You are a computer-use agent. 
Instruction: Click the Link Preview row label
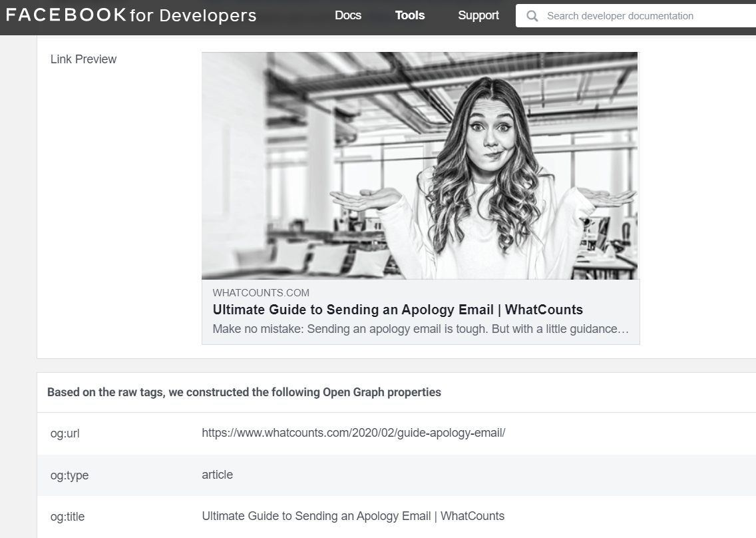pos(83,59)
